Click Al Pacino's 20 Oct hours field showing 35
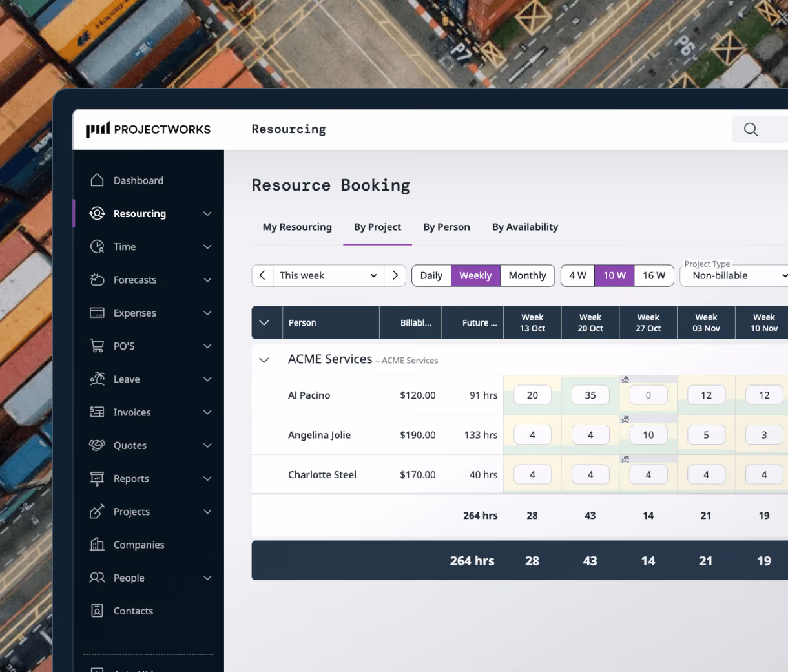The image size is (788, 672). click(x=590, y=395)
